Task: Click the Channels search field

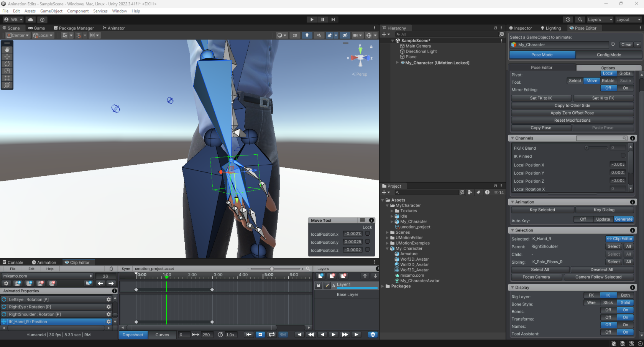Action: coord(601,138)
